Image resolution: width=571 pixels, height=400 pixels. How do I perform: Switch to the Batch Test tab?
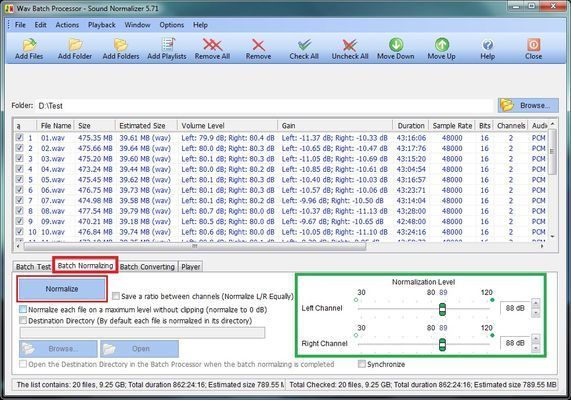click(33, 267)
